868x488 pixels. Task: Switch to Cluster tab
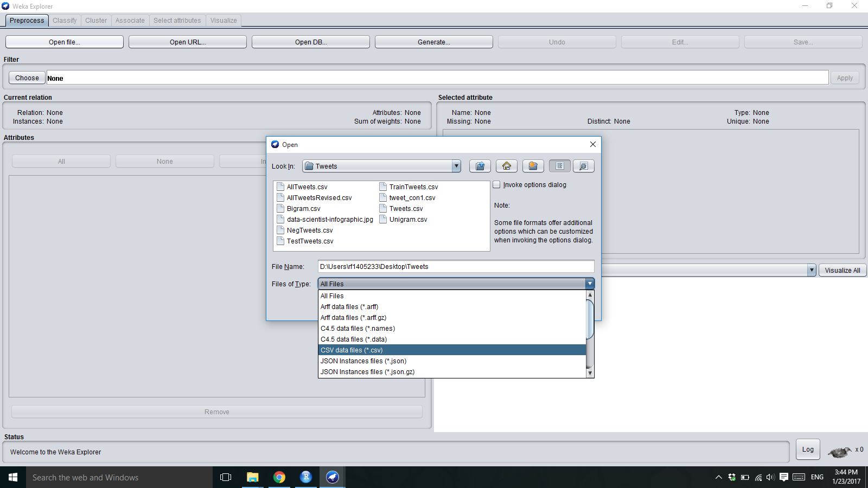click(x=96, y=21)
